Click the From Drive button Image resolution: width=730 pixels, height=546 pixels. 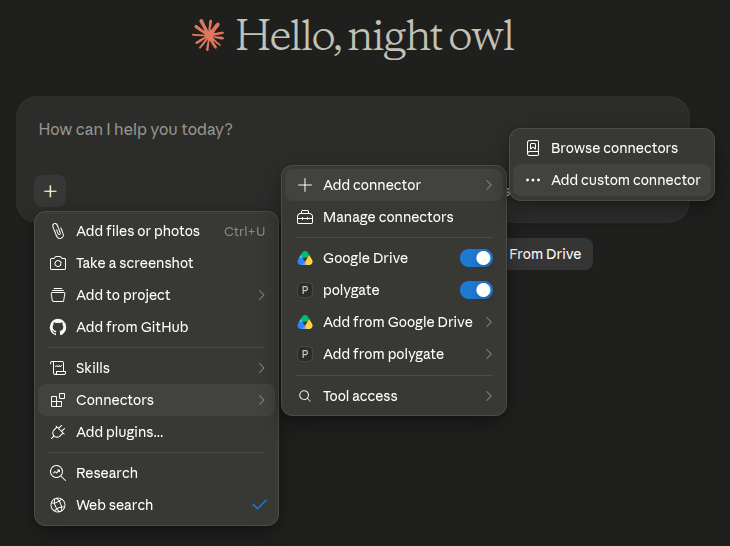pyautogui.click(x=545, y=254)
